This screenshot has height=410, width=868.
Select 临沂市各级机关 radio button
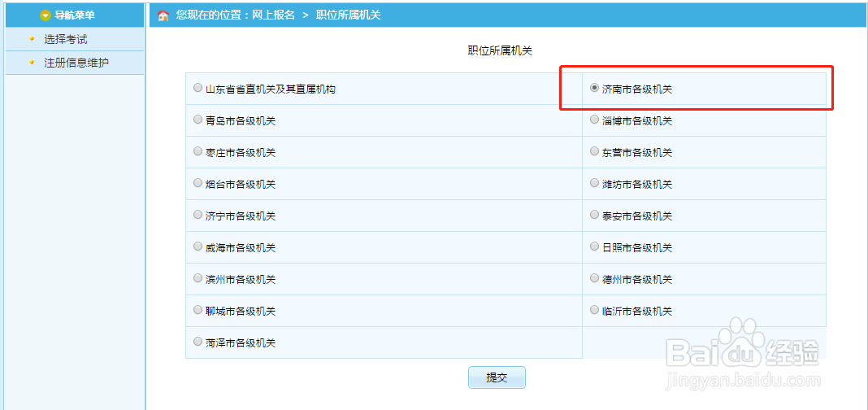click(x=595, y=309)
